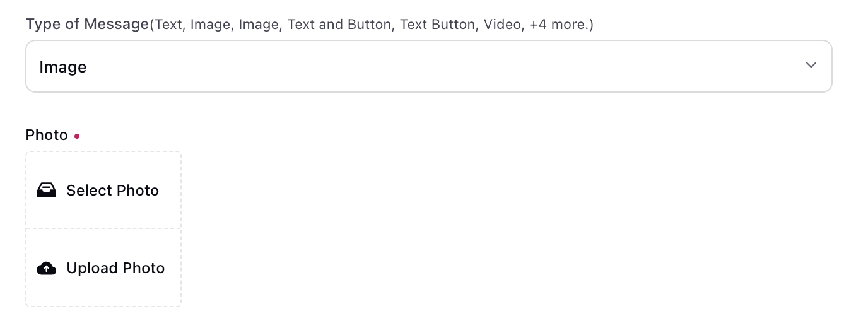
Task: Click the Type of Message label
Action: pos(87,25)
